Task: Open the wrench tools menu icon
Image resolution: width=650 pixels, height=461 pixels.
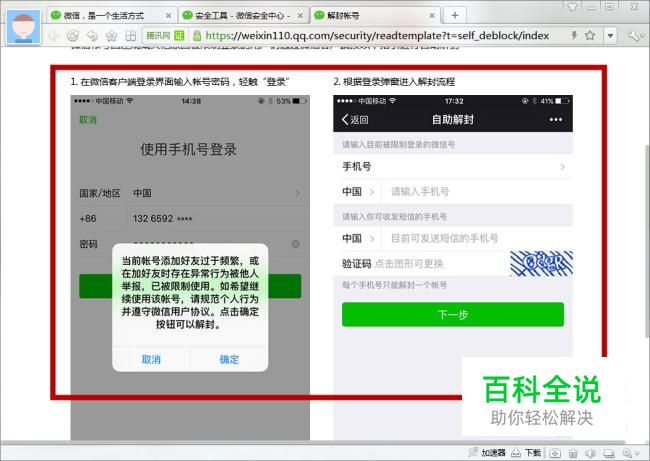Action: pos(634,36)
